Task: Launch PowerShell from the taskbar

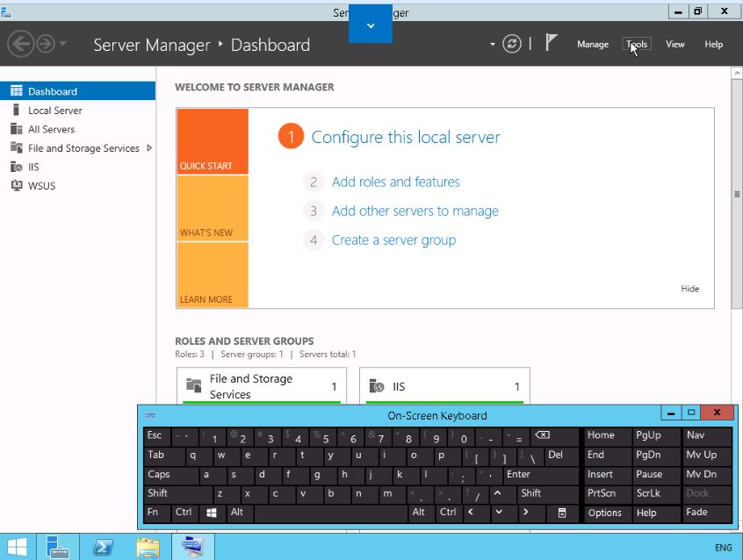Action: click(x=104, y=547)
